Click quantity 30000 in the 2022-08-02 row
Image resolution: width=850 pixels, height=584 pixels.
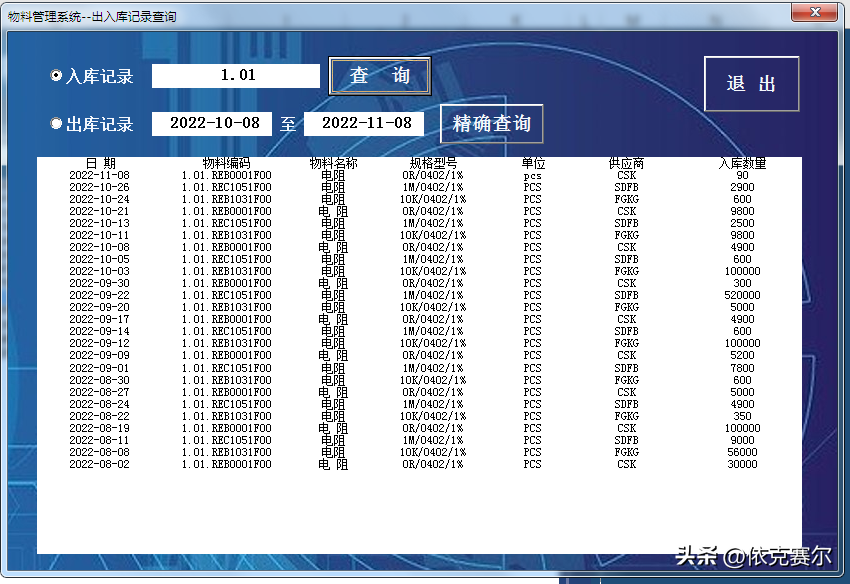[x=742, y=464]
